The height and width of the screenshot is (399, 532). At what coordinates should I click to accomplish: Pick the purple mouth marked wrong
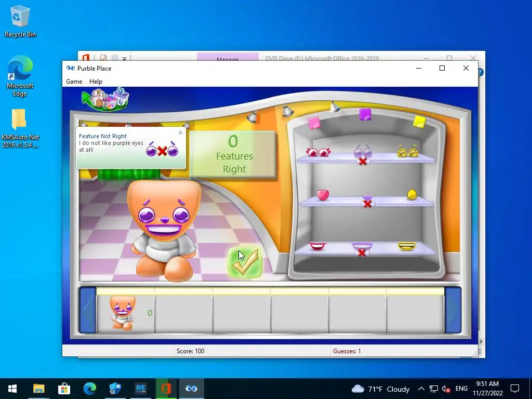click(362, 246)
